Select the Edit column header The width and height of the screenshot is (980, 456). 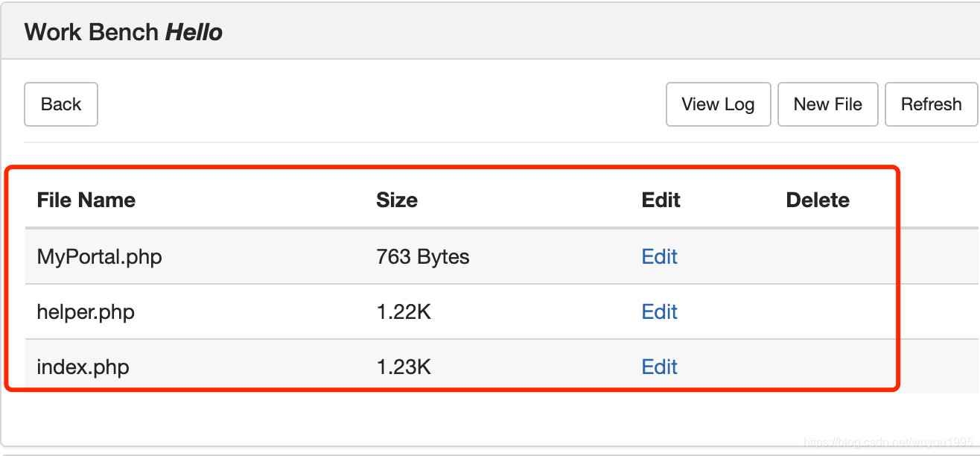(661, 200)
